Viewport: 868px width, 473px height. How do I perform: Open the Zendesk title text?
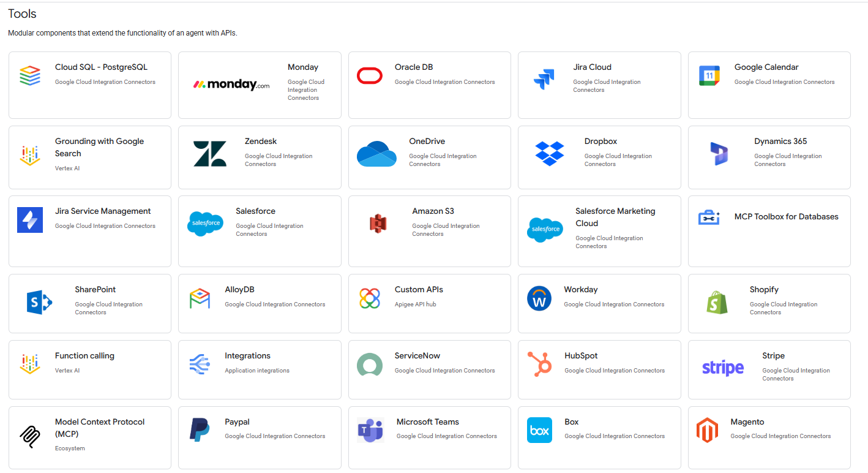[261, 142]
